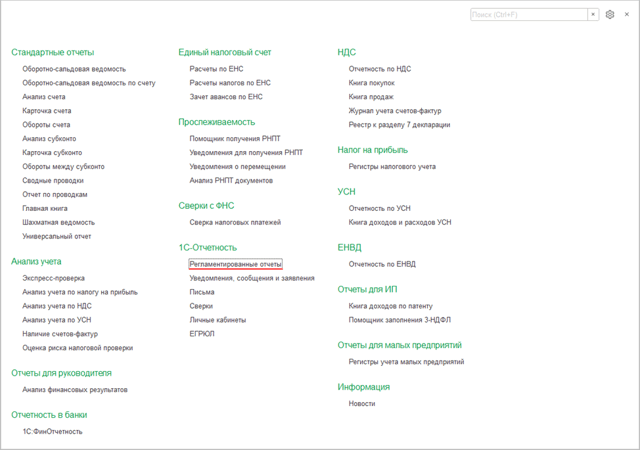Screen dimensions: 640x450
Task: Open Уведомления для получения РНПТ
Action: [246, 152]
